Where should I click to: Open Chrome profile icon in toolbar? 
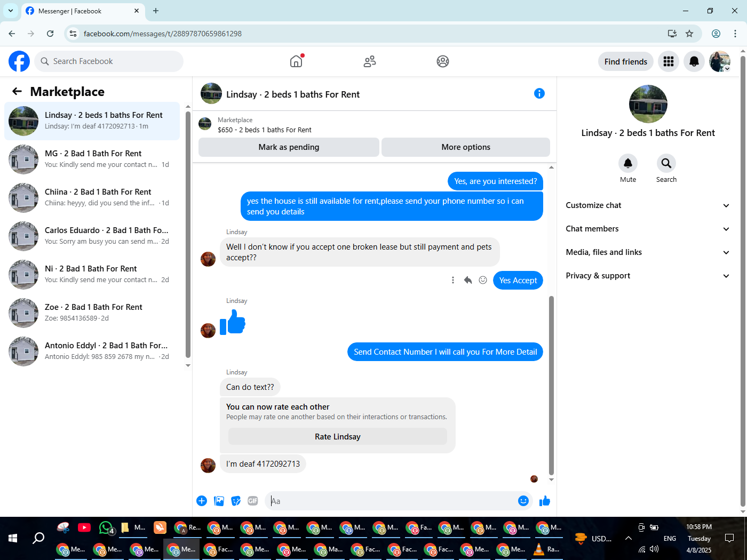716,34
